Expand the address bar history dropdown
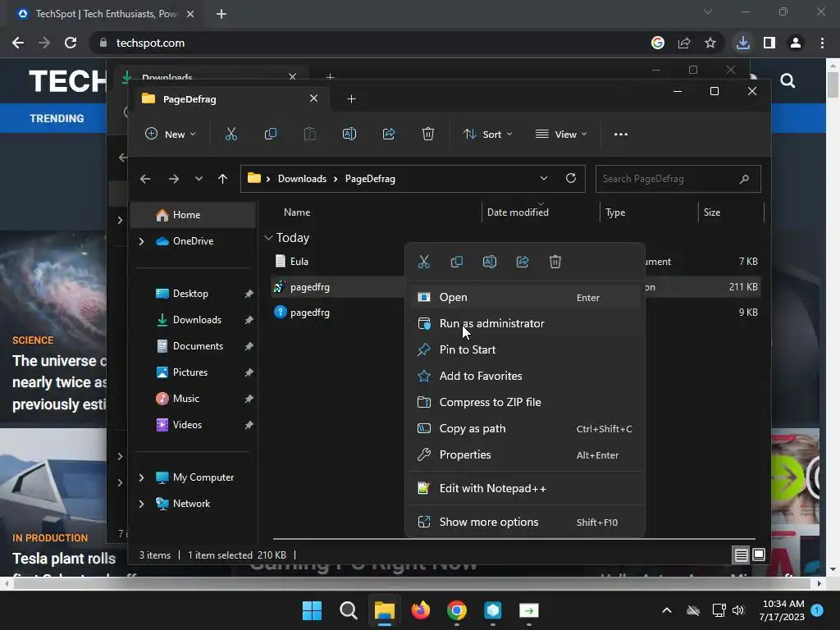 tap(544, 178)
